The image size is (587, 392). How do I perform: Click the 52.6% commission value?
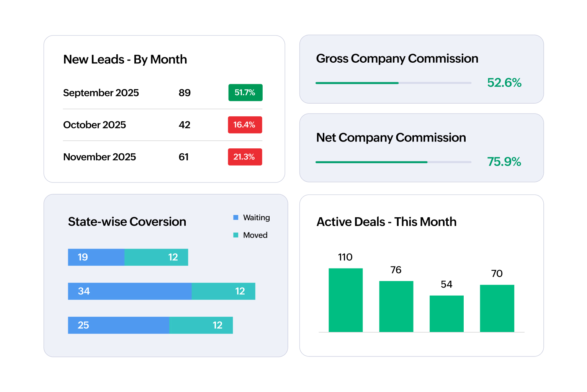tap(504, 83)
